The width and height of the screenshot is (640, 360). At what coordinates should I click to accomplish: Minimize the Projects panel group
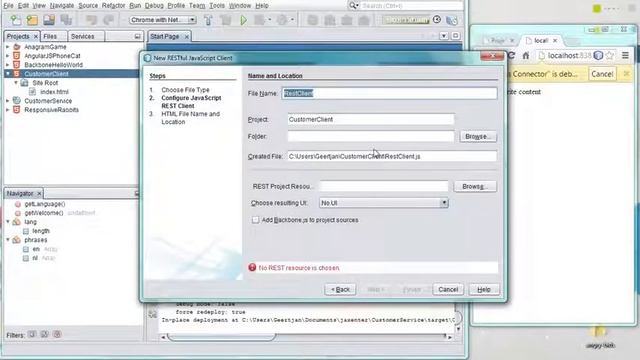138,36
